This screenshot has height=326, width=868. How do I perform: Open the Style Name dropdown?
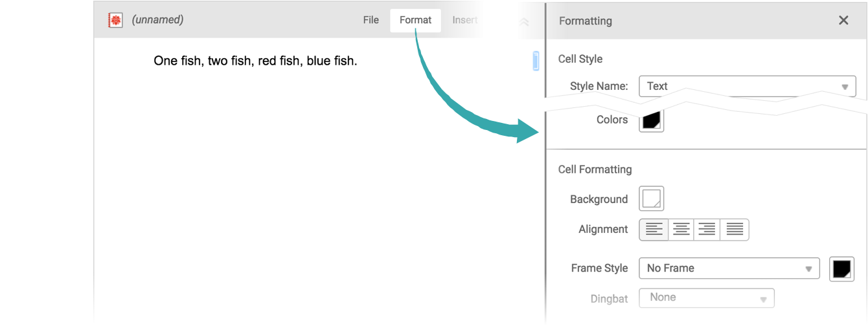[x=747, y=86]
